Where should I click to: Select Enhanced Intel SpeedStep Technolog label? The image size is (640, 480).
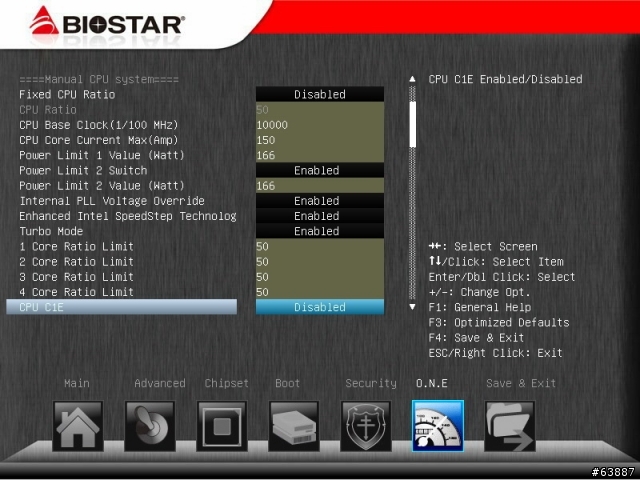point(128,216)
